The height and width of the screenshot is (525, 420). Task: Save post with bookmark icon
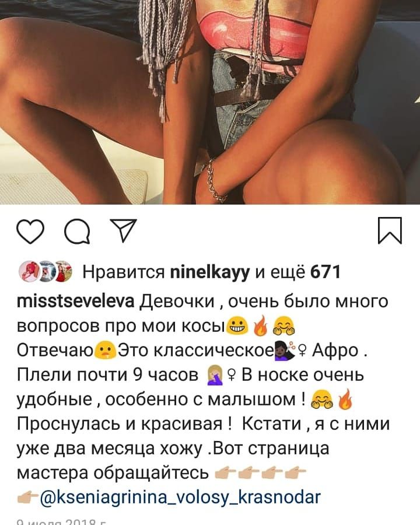[x=390, y=230]
